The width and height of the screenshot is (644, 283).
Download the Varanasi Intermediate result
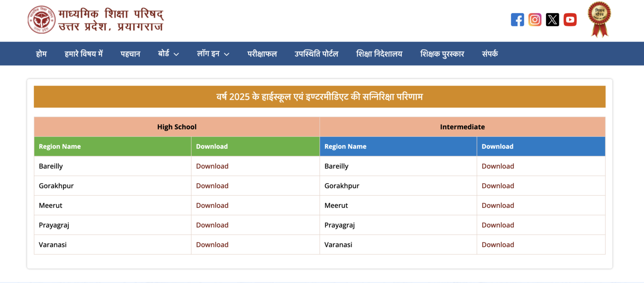click(498, 244)
